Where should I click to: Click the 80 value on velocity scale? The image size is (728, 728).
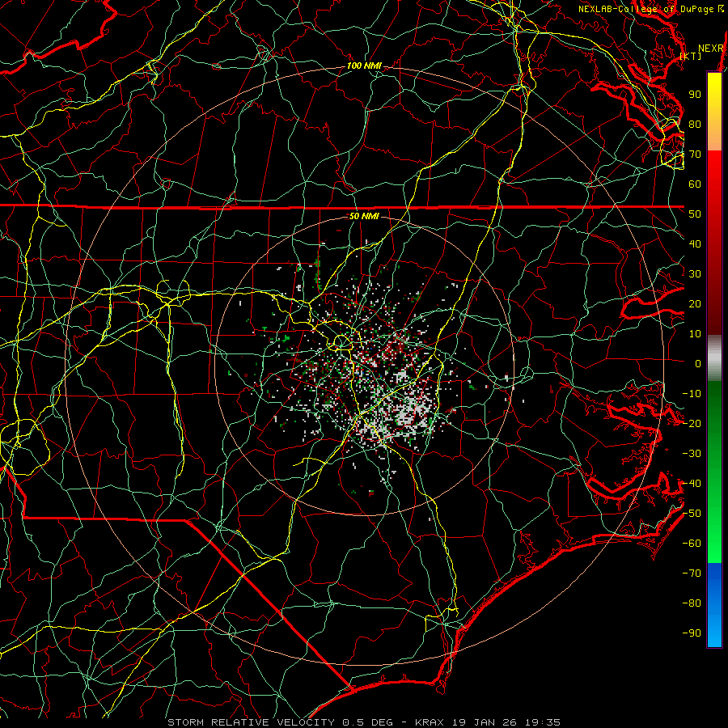click(x=695, y=124)
